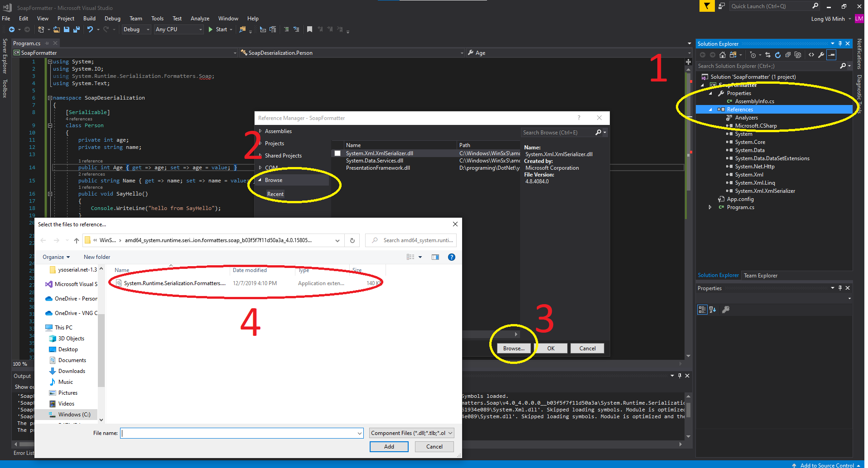This screenshot has width=868, height=468.
Task: Click the Save icon in toolbar
Action: tap(67, 29)
